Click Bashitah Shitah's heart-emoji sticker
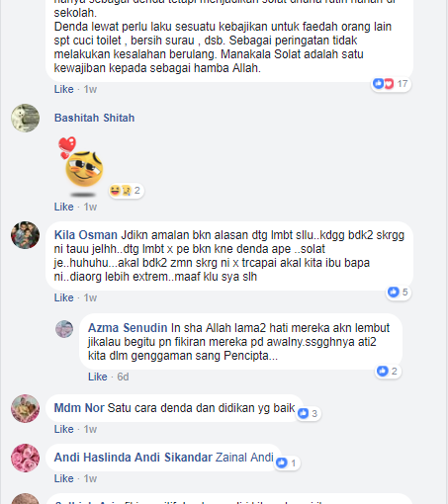 [x=81, y=166]
